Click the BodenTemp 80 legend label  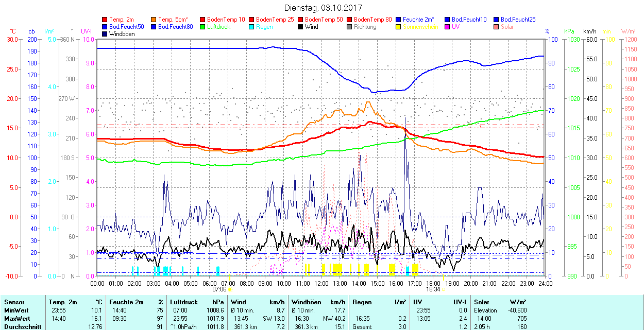click(373, 20)
